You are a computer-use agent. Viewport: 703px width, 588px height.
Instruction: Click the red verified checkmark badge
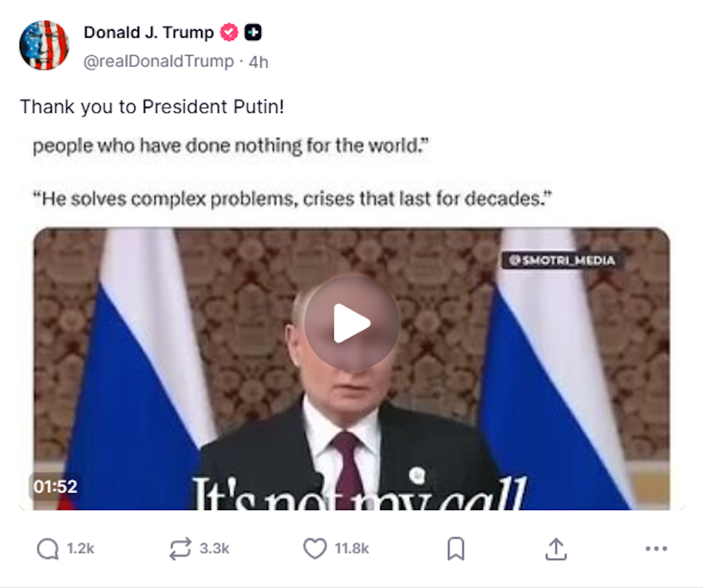coord(229,32)
